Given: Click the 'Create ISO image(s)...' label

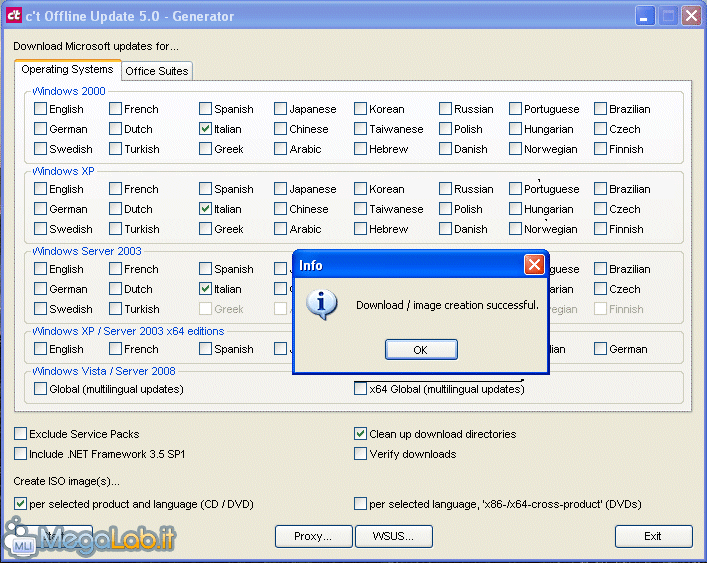Looking at the screenshot, I should pos(66,481).
